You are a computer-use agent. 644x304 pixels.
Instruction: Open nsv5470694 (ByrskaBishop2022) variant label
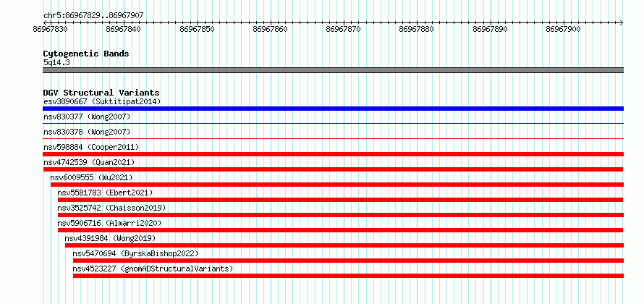pos(135,253)
